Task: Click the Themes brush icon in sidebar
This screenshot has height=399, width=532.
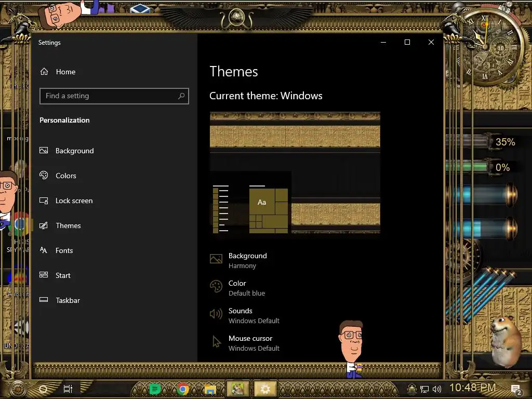Action: click(44, 225)
